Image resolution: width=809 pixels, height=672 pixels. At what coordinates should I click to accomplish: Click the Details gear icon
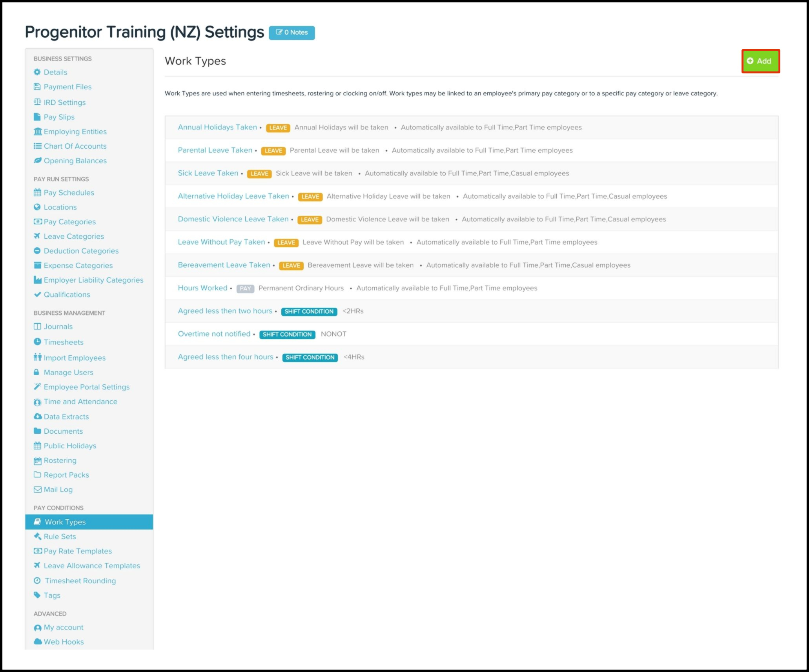pyautogui.click(x=37, y=72)
